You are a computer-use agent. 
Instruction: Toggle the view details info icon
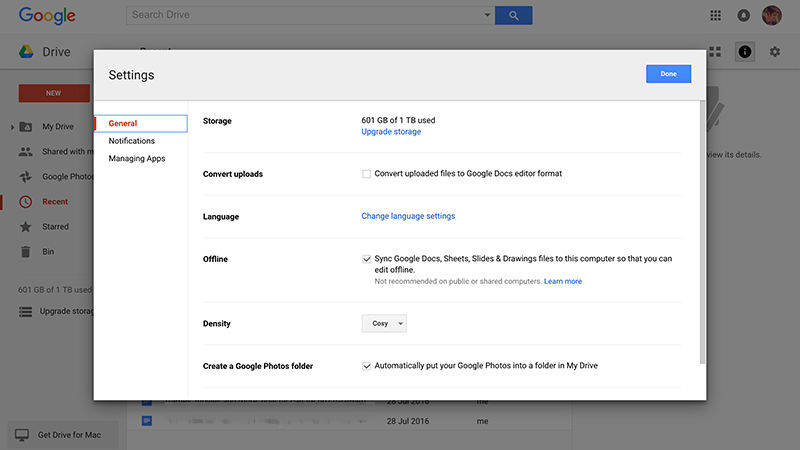point(744,52)
